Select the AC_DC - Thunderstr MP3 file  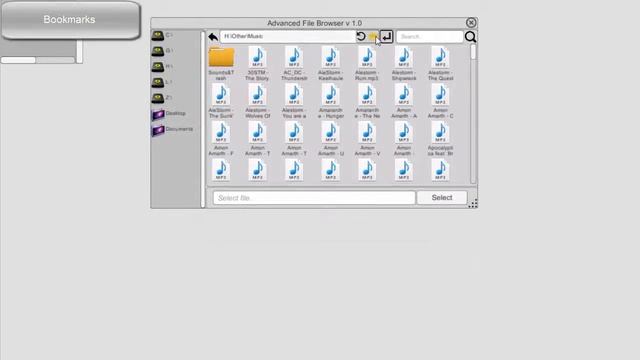coord(294,63)
